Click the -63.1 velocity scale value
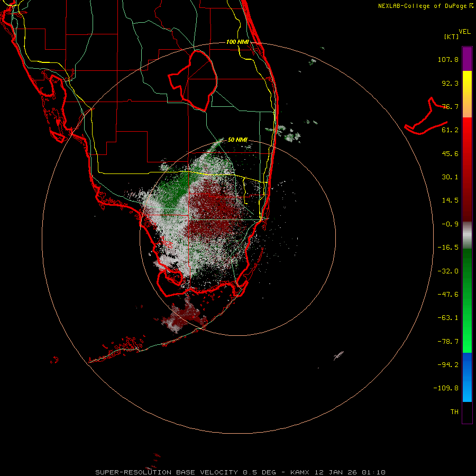Image resolution: width=476 pixels, height=476 pixels. coord(448,318)
